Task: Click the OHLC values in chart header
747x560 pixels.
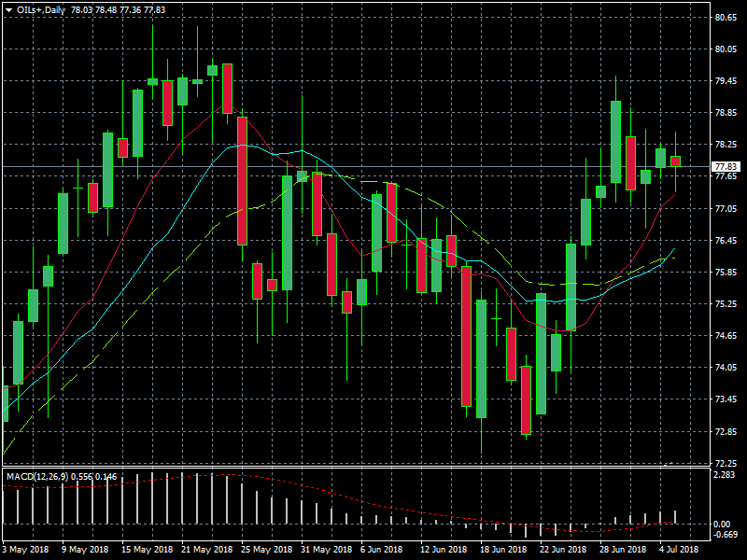Action: pyautogui.click(x=120, y=8)
